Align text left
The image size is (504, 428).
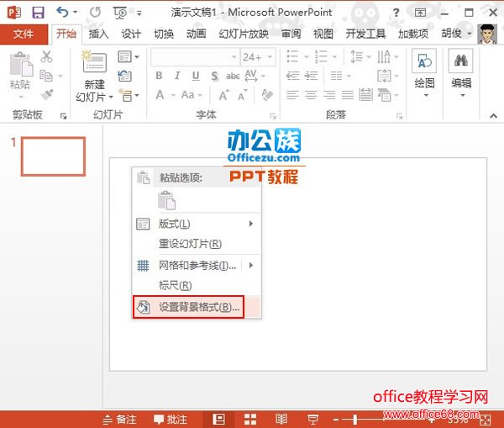(292, 95)
